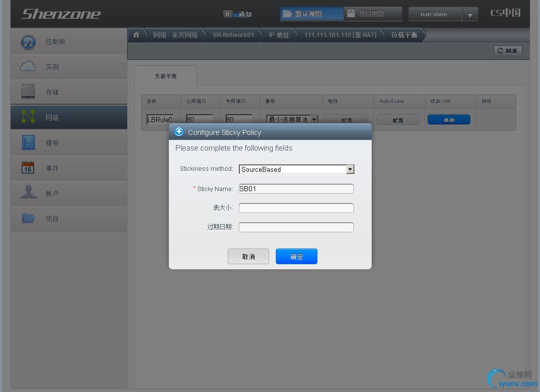Image resolution: width=540 pixels, height=392 pixels.
Task: Switch to 项目视图 project view
Action: tap(373, 14)
